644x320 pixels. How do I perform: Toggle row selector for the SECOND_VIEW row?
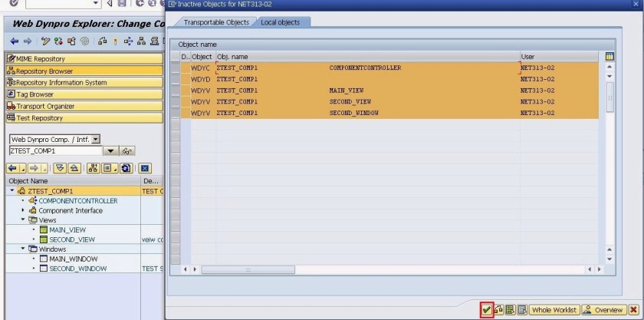tap(176, 101)
